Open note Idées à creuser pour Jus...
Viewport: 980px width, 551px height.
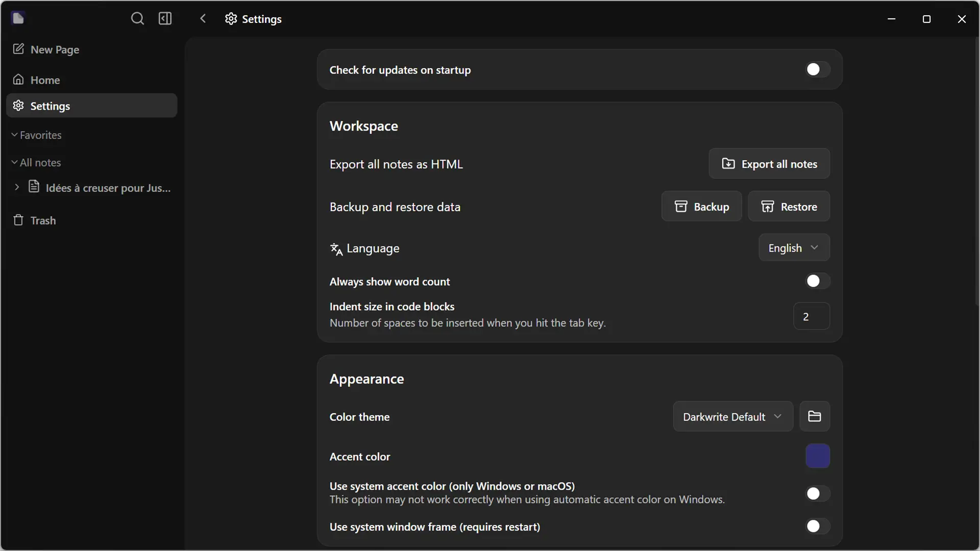(x=108, y=188)
